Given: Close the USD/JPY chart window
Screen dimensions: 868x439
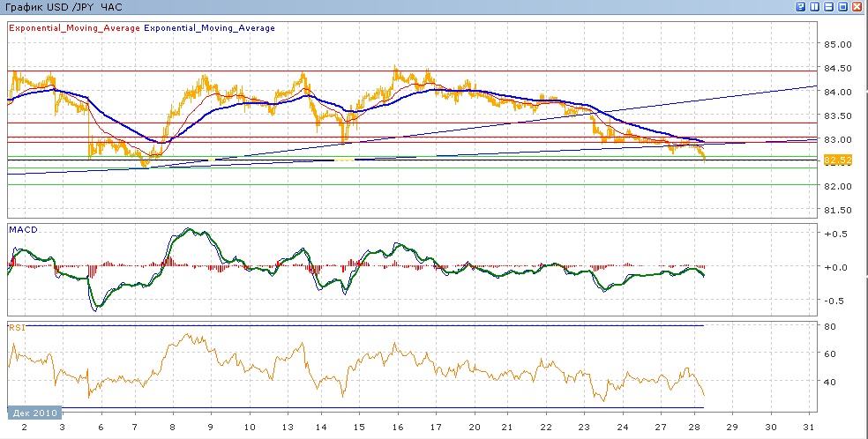Looking at the screenshot, I should (857, 7).
